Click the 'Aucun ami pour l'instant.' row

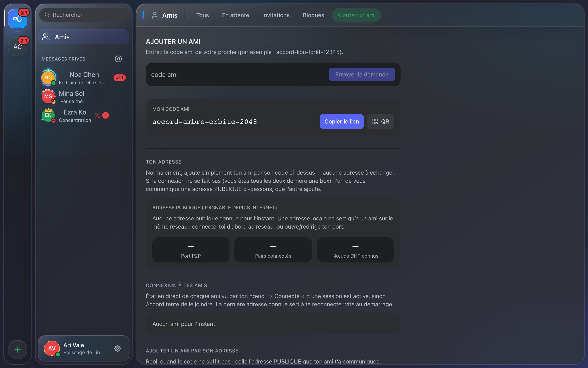coord(273,324)
